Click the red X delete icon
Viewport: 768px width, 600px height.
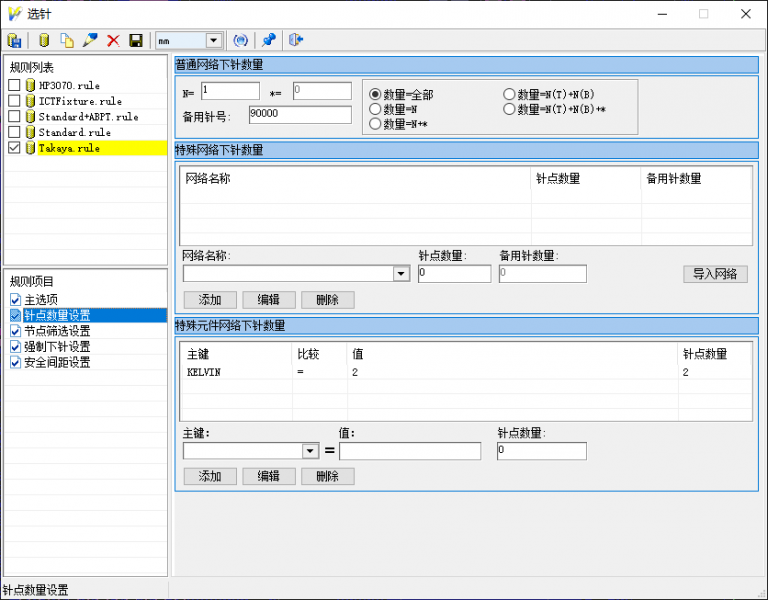pyautogui.click(x=113, y=40)
